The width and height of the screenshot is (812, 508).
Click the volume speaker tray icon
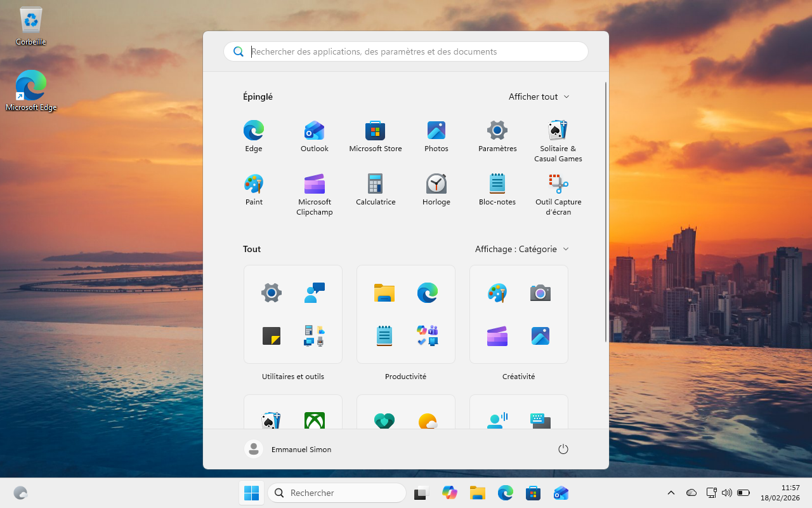click(x=727, y=493)
